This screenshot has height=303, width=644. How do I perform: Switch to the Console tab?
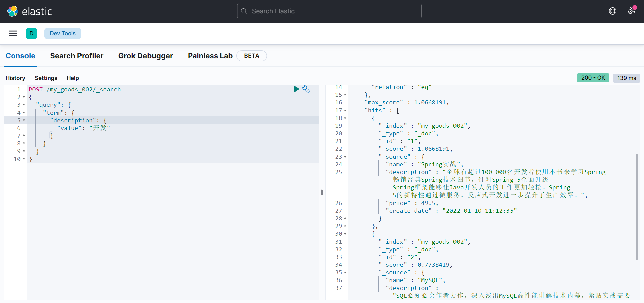[20, 56]
